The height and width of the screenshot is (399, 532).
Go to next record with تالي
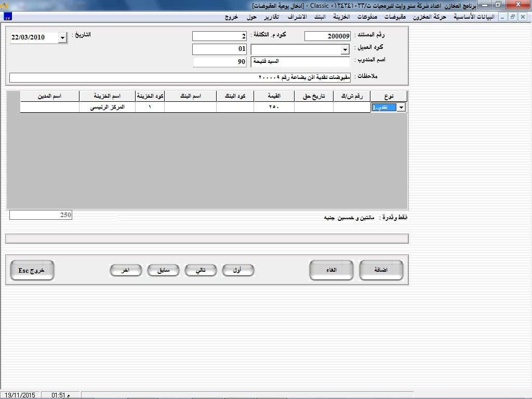coord(201,270)
